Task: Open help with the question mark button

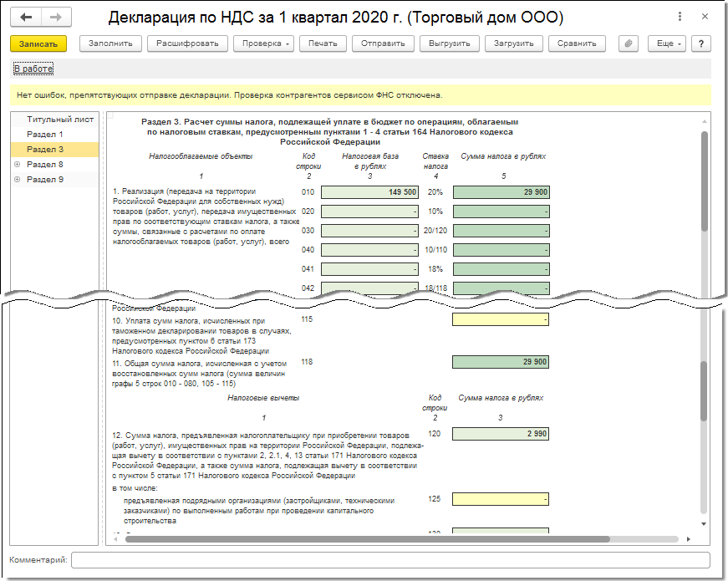Action: (701, 43)
